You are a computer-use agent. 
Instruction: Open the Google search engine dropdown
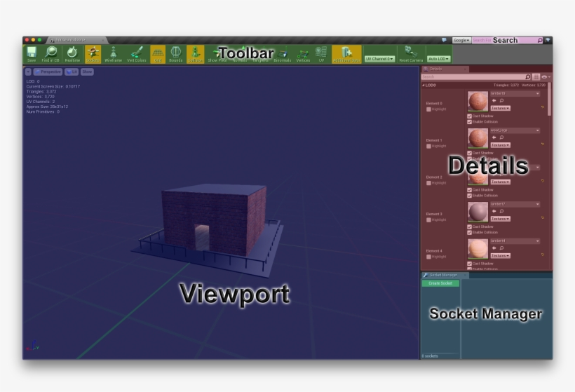click(461, 41)
